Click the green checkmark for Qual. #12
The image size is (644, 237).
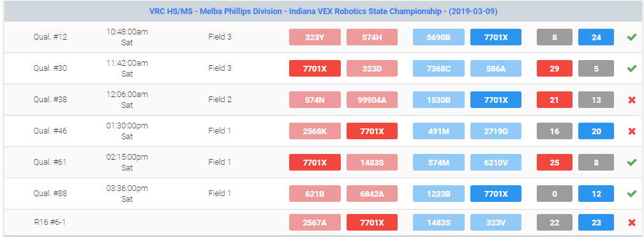tap(632, 38)
